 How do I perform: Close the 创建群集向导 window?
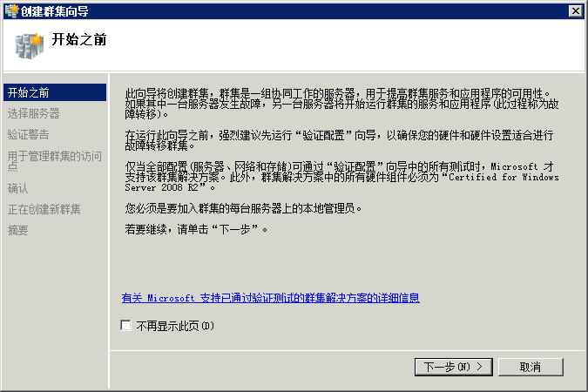575,10
